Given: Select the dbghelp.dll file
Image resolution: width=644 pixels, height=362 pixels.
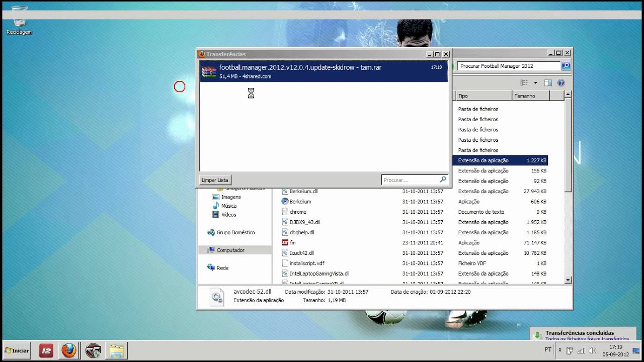Looking at the screenshot, I should [x=302, y=232].
